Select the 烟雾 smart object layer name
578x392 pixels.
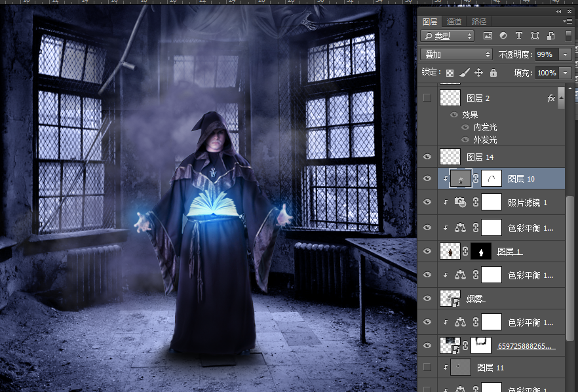tap(475, 299)
